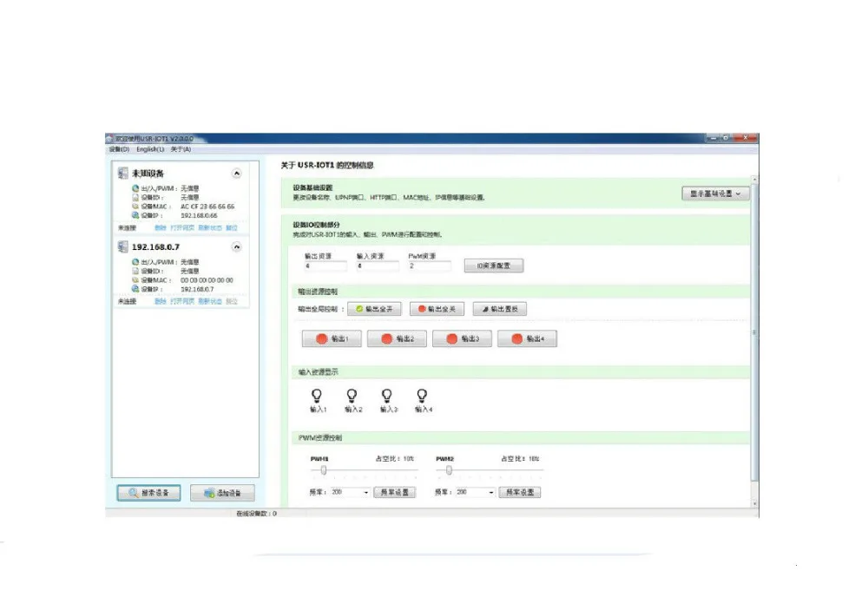Open the 显示基础设置 dropdown button
This screenshot has height=597, width=868.
point(715,194)
